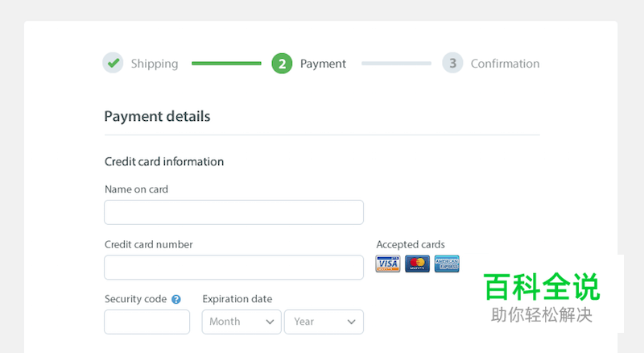644x353 pixels.
Task: Click the Payment details heading
Action: [157, 116]
